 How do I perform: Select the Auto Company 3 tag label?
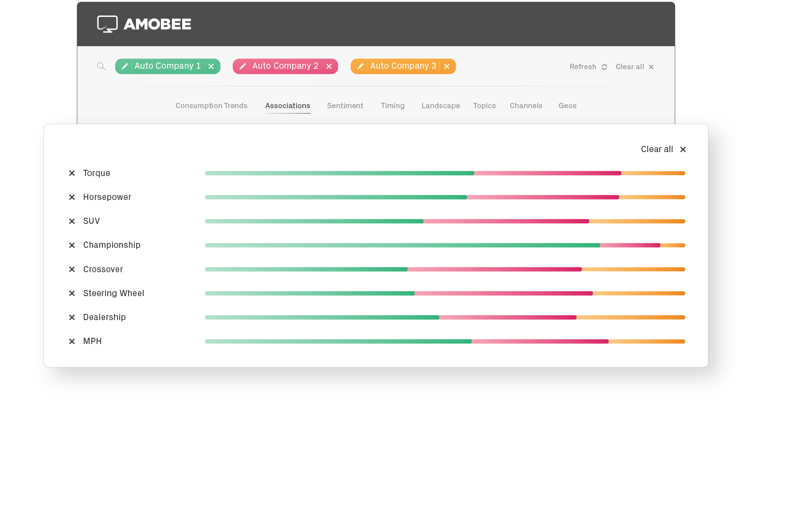(x=403, y=66)
